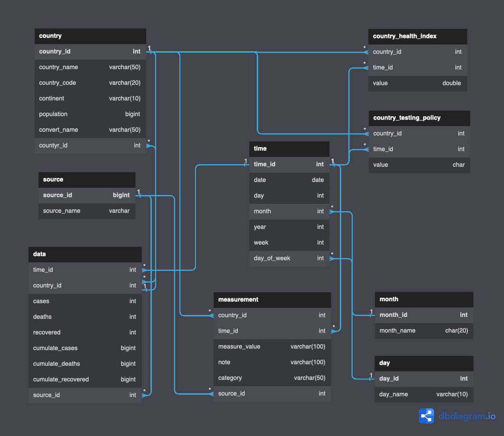
Task: Select the cumulate_deaths bigint row
Action: point(85,364)
